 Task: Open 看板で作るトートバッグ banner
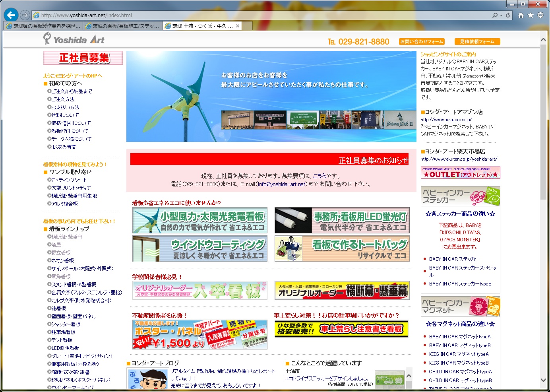tap(342, 248)
